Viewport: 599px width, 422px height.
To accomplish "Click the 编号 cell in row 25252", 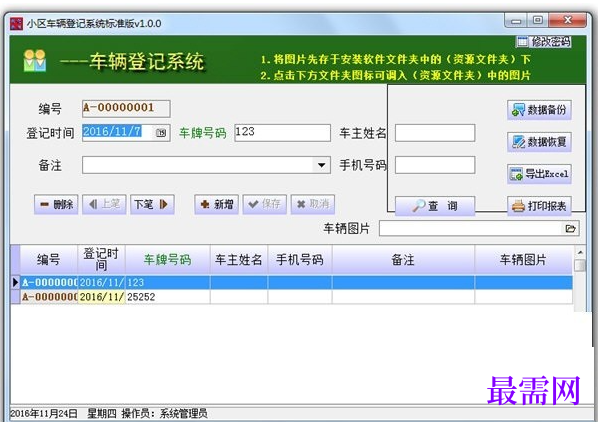I will 49,297.
